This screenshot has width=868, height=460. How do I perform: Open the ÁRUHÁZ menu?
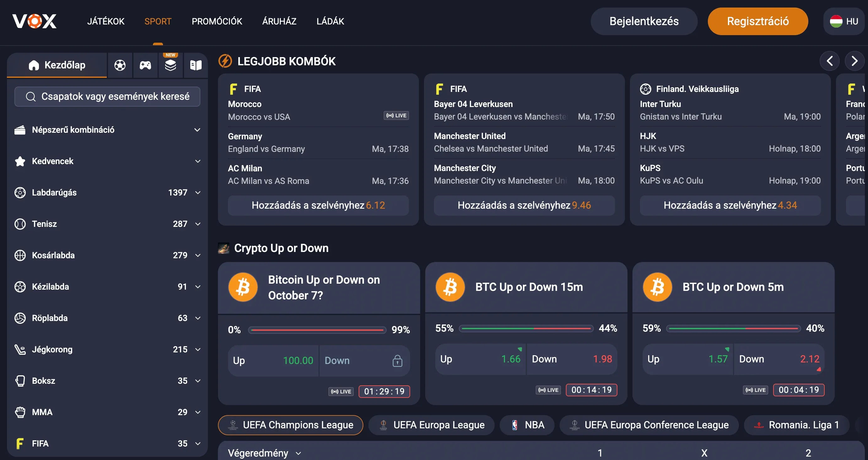click(x=279, y=21)
